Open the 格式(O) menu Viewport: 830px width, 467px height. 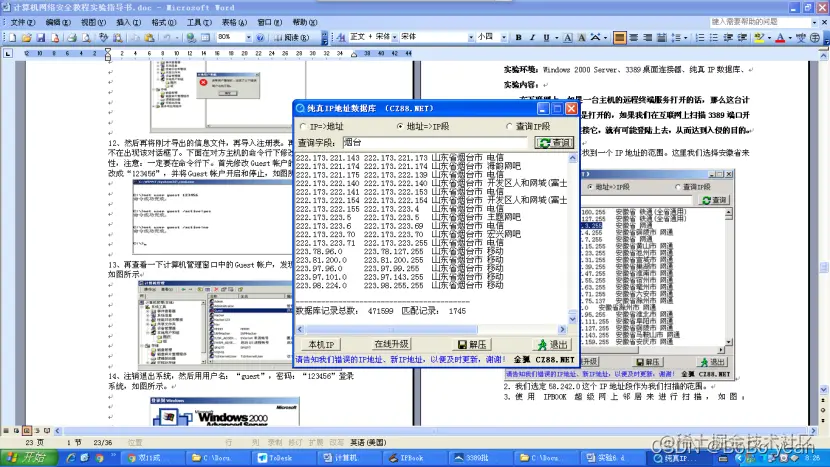(x=164, y=22)
